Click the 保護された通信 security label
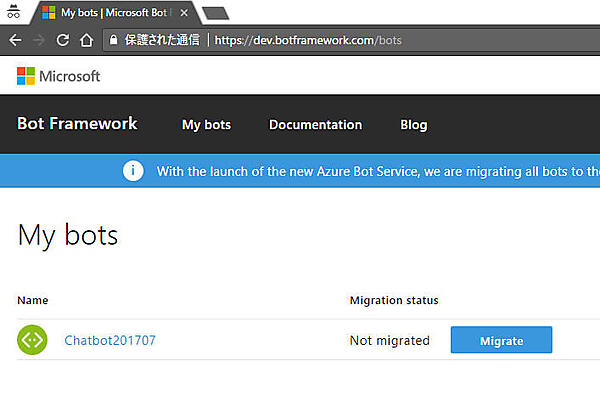The image size is (600, 401). click(162, 39)
